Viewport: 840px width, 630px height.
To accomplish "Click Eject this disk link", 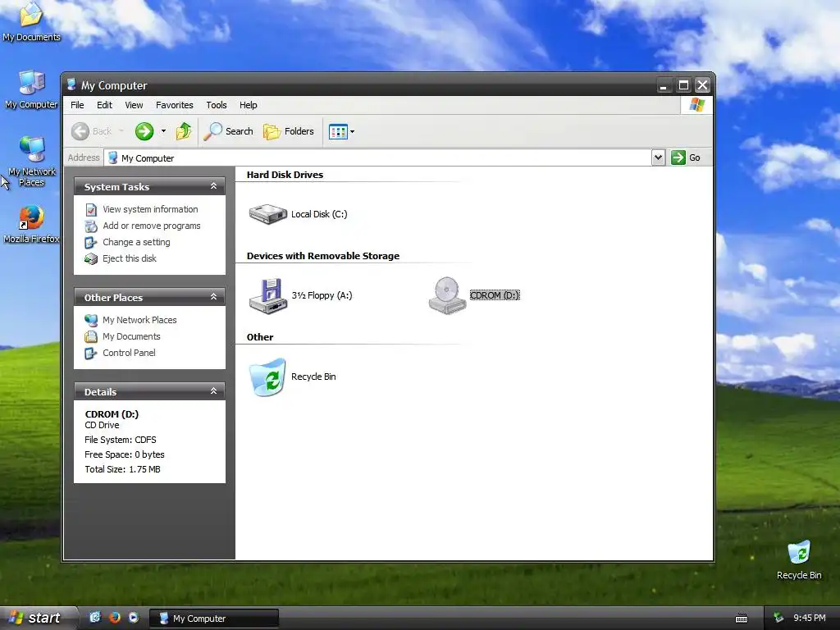I will tap(130, 258).
